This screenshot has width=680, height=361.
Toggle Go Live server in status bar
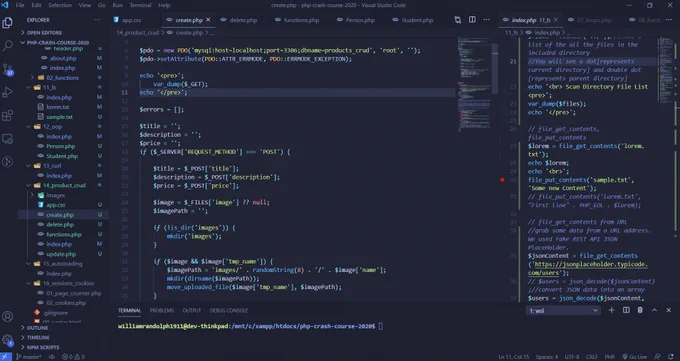(x=634, y=357)
